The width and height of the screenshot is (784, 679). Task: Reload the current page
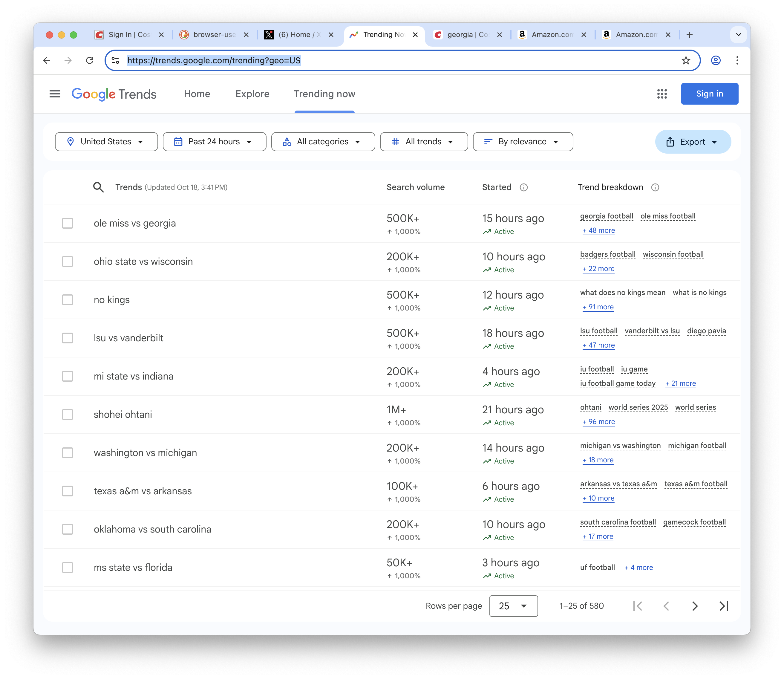pyautogui.click(x=90, y=61)
